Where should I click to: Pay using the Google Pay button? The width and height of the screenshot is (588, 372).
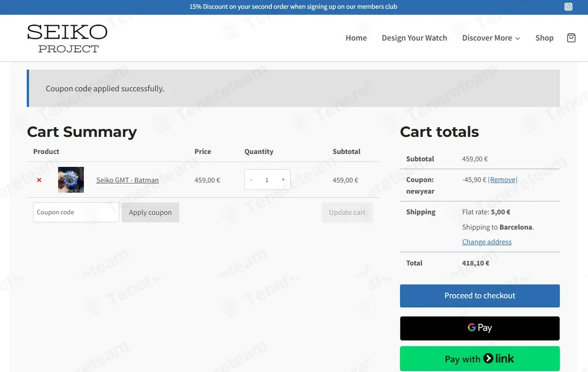480,328
